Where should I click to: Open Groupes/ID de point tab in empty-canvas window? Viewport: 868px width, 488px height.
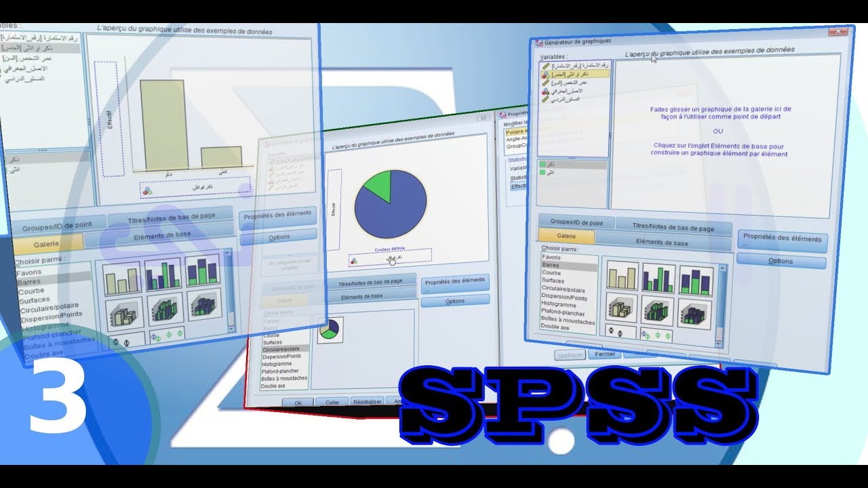[576, 222]
